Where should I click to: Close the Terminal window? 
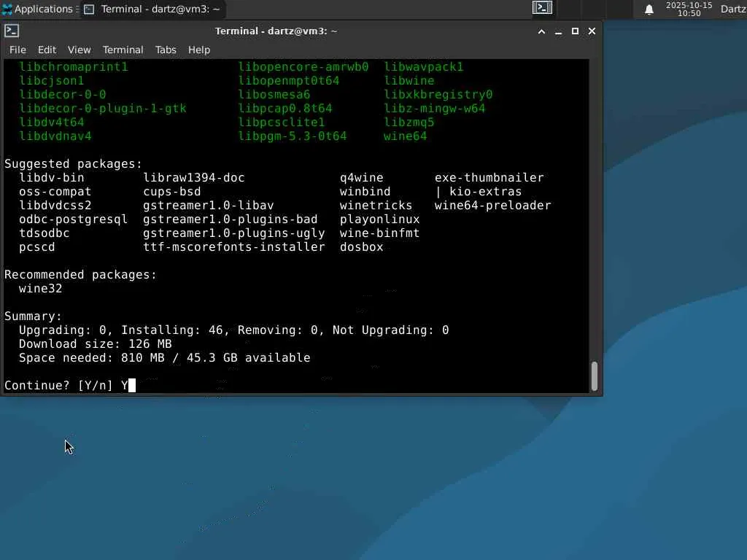(x=592, y=31)
